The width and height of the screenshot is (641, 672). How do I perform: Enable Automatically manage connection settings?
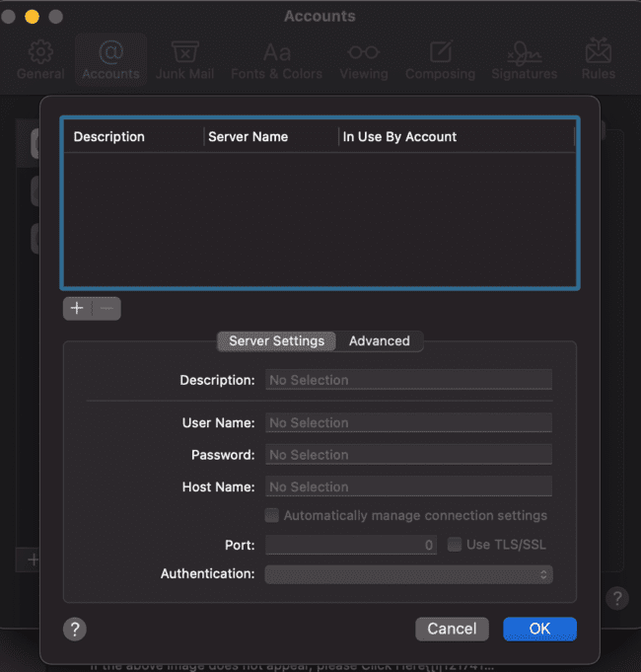272,515
